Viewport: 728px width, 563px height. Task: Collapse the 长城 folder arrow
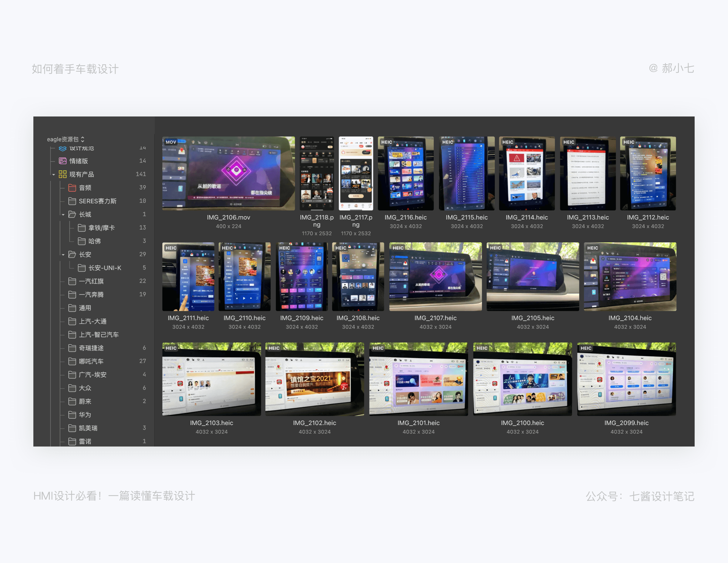(63, 215)
